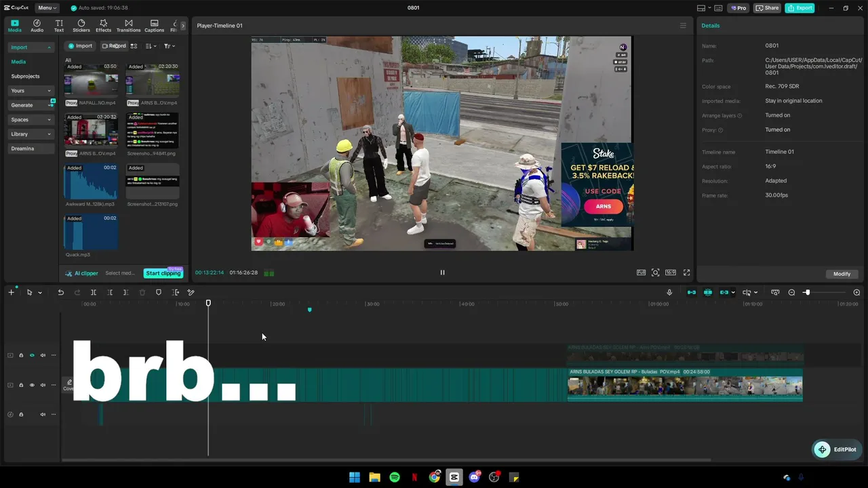Switch media grid view layout
Viewport: 868px width, 488px height.
pyautogui.click(x=134, y=46)
